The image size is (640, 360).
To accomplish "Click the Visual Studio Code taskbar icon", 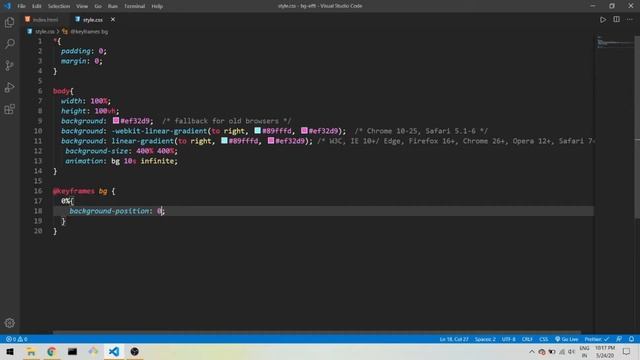I will point(114,351).
